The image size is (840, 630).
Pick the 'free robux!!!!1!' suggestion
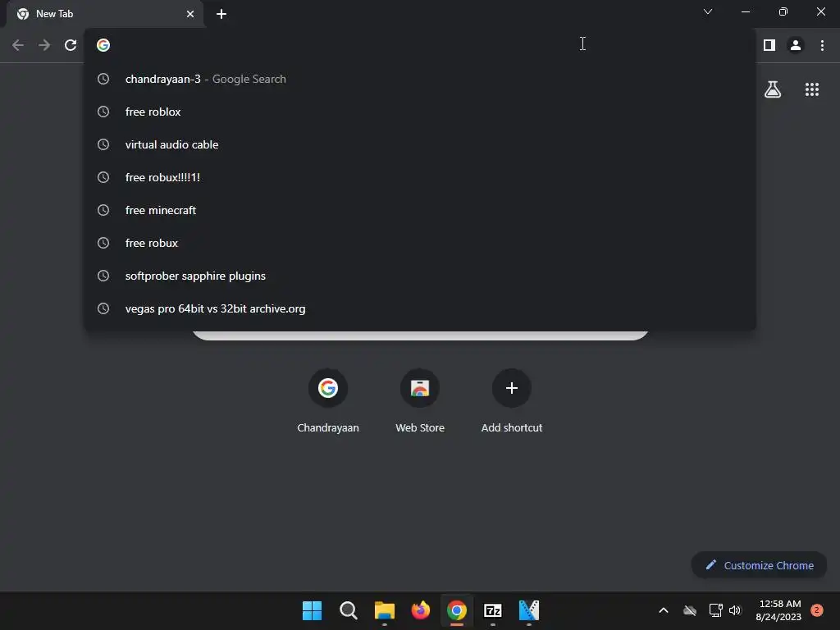point(420,177)
